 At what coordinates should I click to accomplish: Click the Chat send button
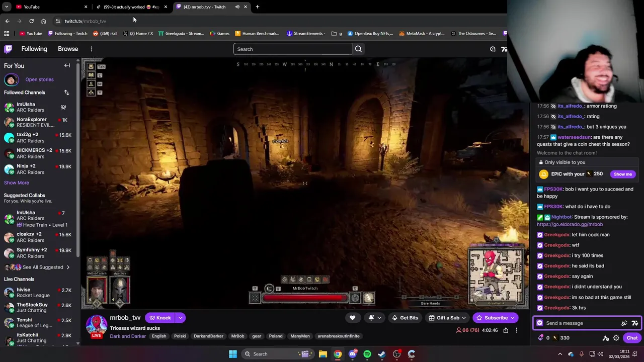(632, 338)
